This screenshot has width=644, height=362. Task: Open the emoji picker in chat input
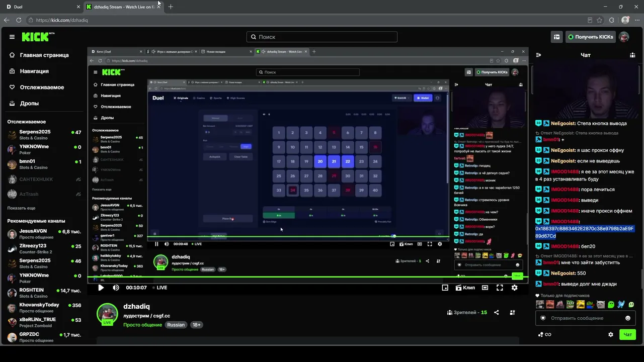tap(628, 318)
